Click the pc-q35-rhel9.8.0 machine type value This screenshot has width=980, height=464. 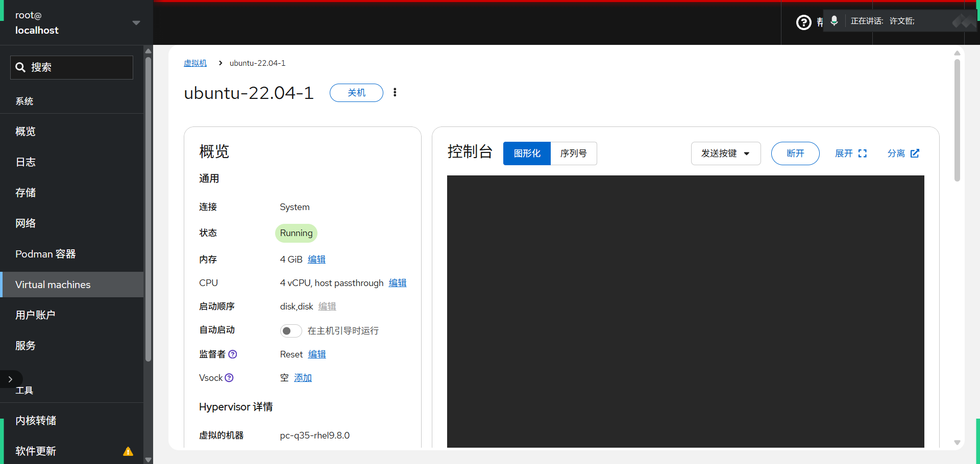[314, 435]
